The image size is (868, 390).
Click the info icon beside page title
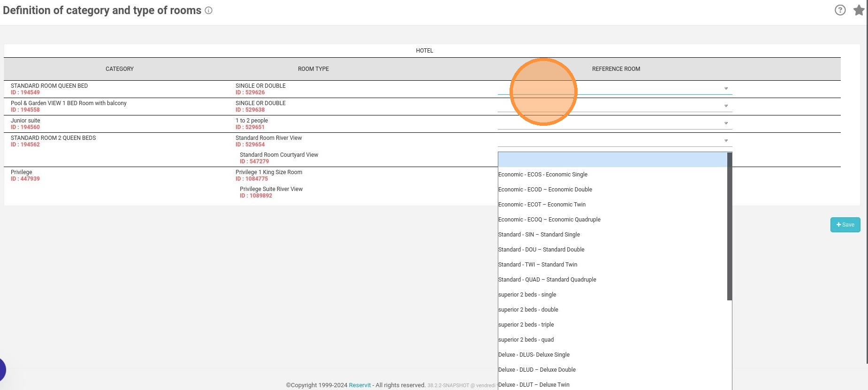[x=209, y=10]
